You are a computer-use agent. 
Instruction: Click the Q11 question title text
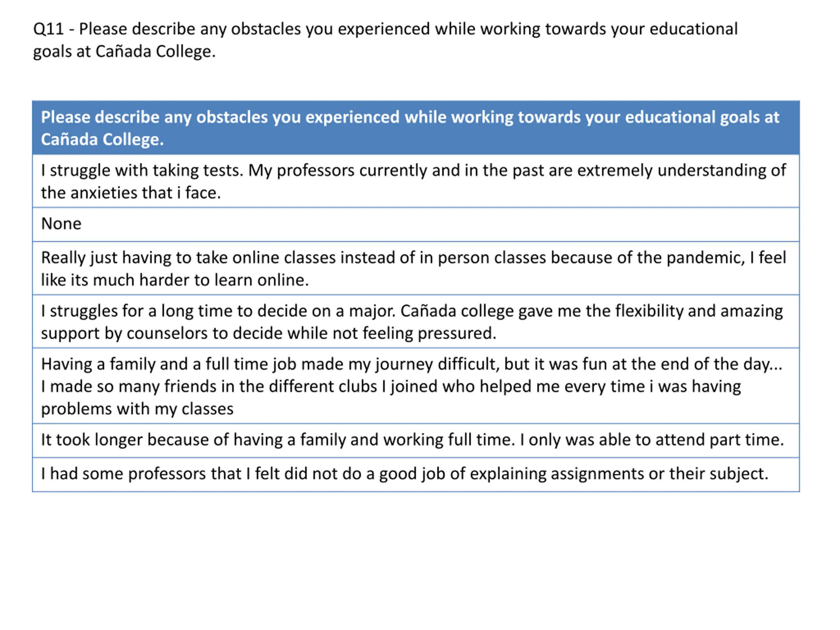click(385, 40)
